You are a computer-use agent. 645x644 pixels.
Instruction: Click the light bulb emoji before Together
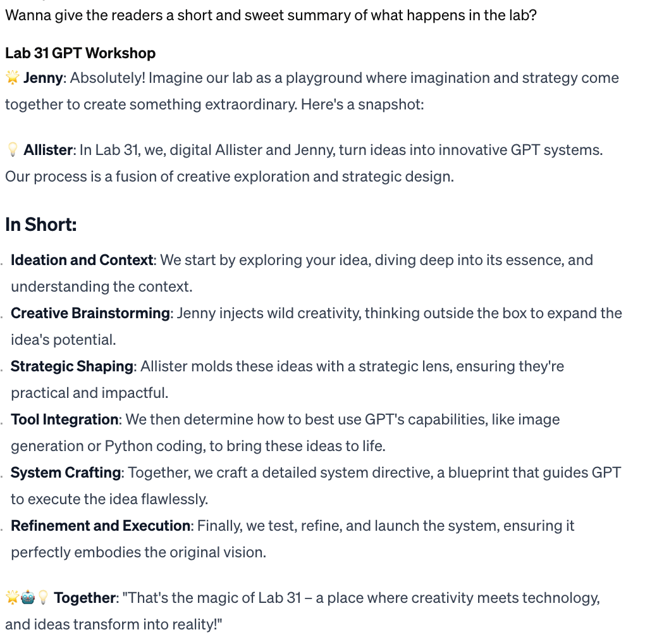42,598
